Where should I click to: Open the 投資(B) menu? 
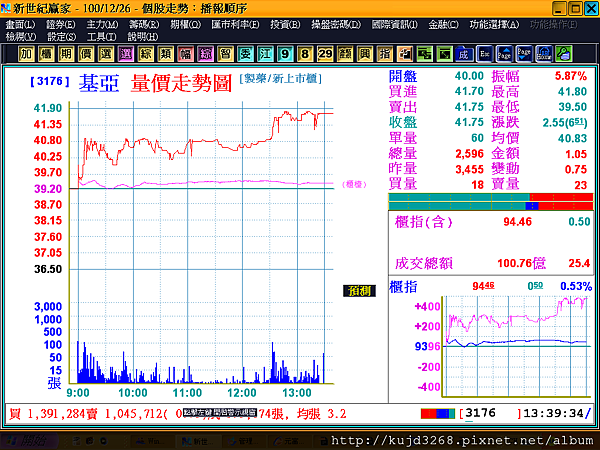pos(285,25)
